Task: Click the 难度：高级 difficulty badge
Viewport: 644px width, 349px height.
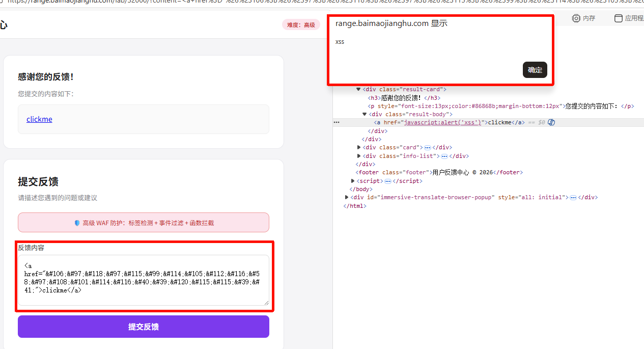Action: [301, 24]
